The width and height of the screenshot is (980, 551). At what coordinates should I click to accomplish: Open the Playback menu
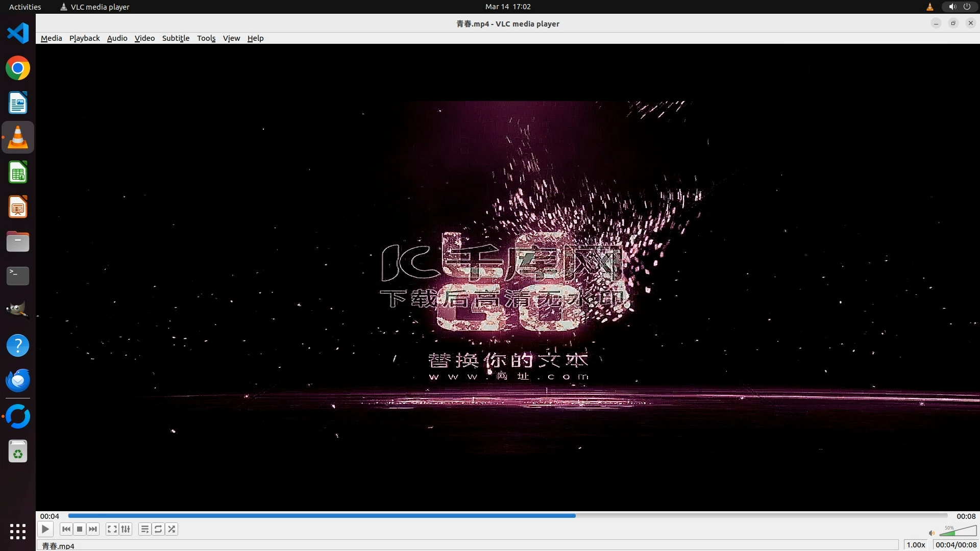[x=84, y=38]
